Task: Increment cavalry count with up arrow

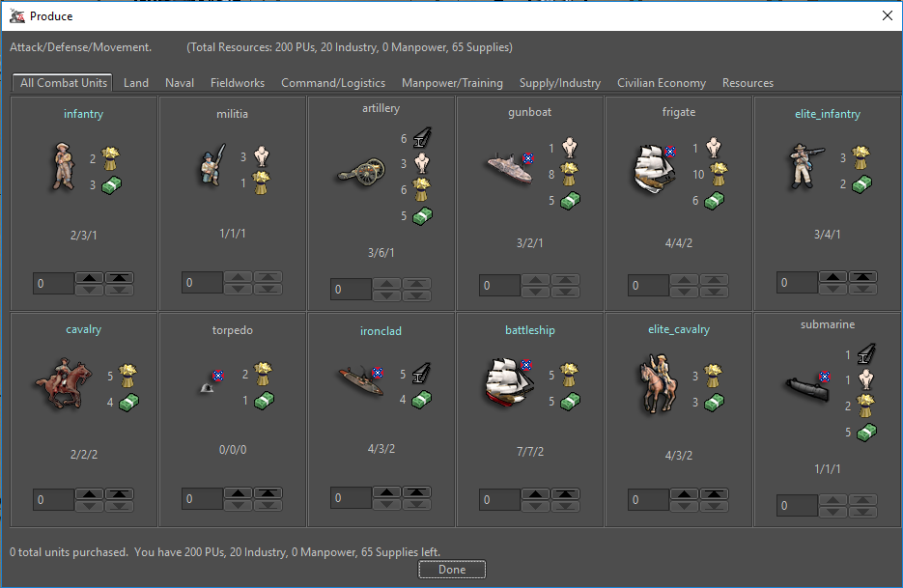Action: coord(90,494)
